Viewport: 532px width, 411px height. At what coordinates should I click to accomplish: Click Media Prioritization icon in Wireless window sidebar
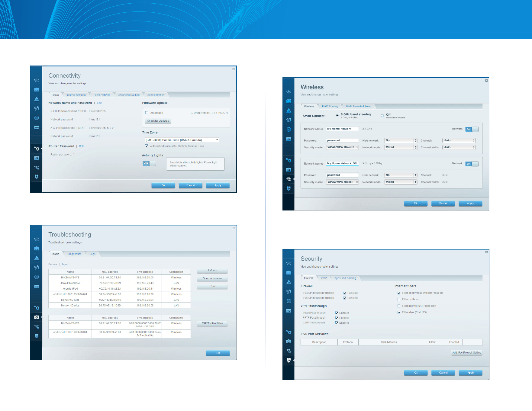tap(289, 120)
